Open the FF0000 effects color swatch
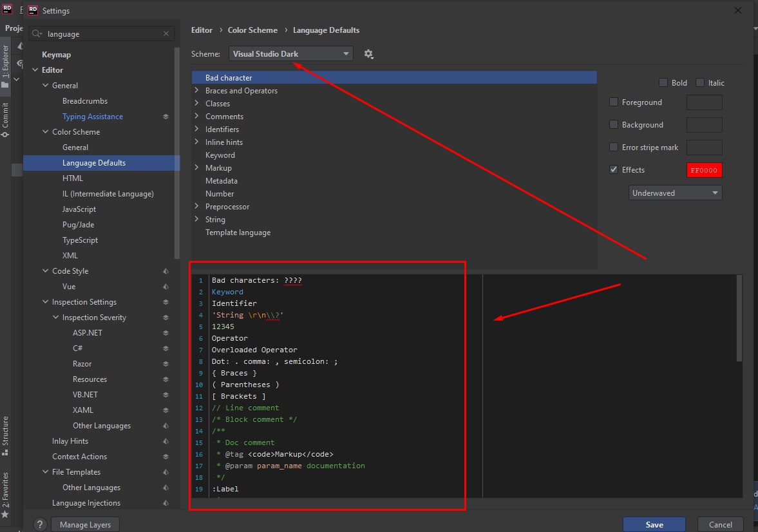 [x=704, y=170]
